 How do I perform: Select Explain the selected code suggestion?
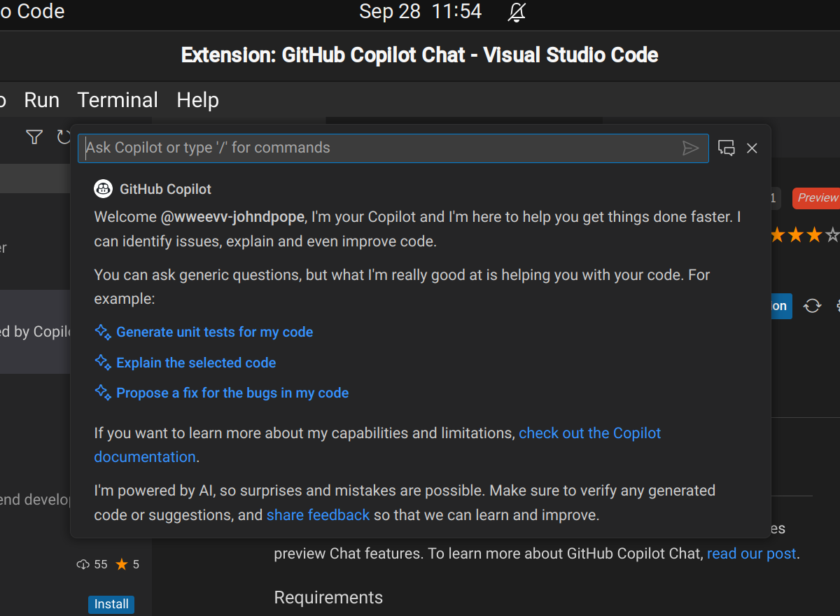196,363
